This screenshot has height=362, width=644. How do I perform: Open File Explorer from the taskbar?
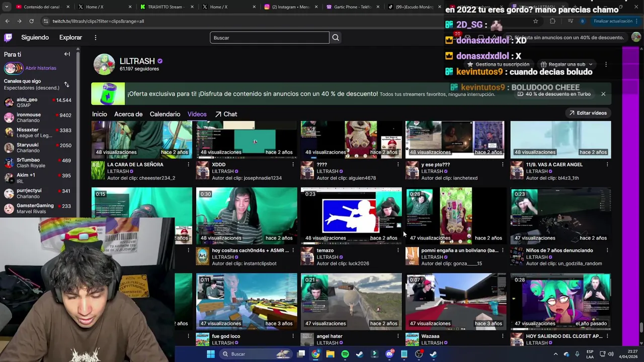(x=330, y=354)
